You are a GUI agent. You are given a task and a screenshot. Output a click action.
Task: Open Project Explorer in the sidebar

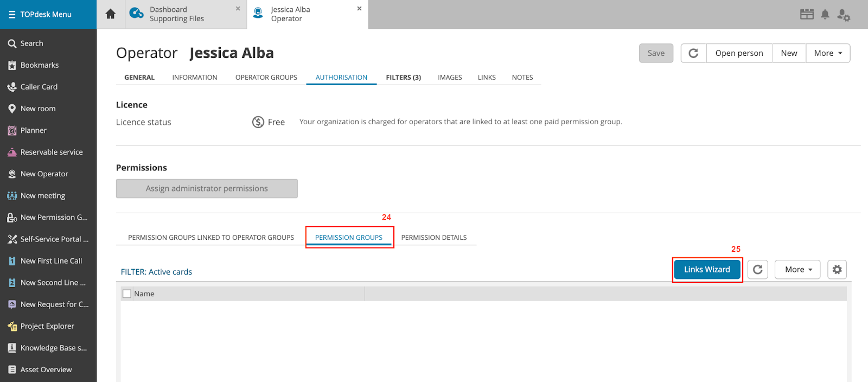(47, 326)
